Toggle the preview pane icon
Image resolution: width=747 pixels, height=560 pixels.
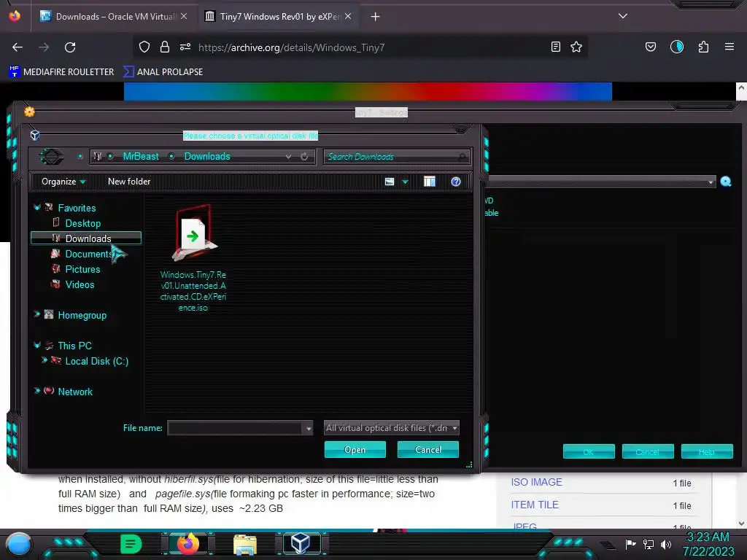(429, 182)
